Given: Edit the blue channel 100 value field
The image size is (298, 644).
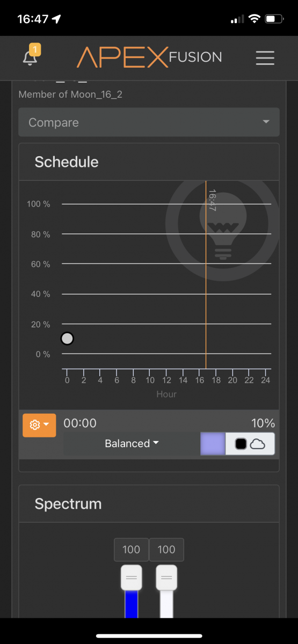Looking at the screenshot, I should click(131, 550).
